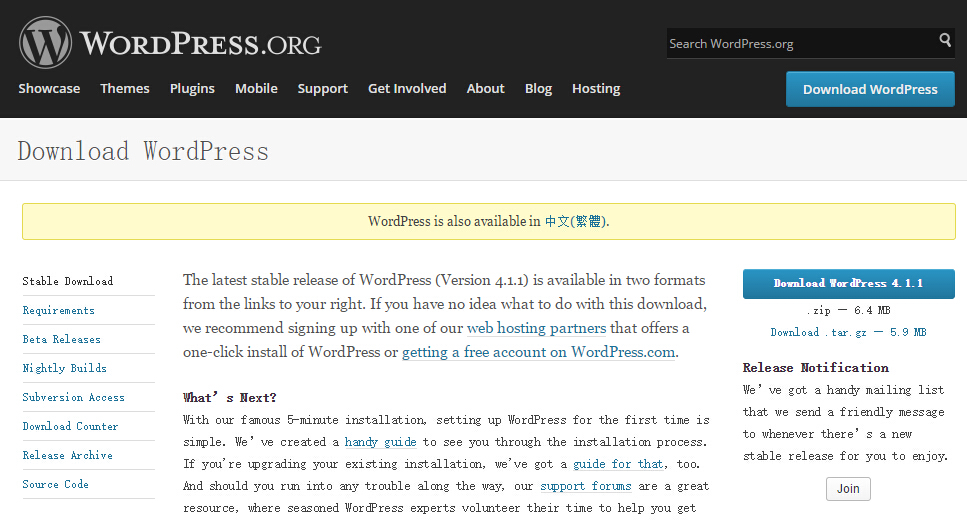Go to Release Archive in the sidebar

[x=68, y=456]
